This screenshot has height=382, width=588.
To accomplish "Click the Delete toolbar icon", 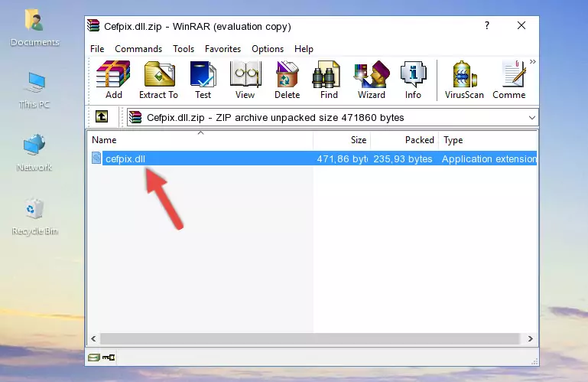I will (x=288, y=80).
